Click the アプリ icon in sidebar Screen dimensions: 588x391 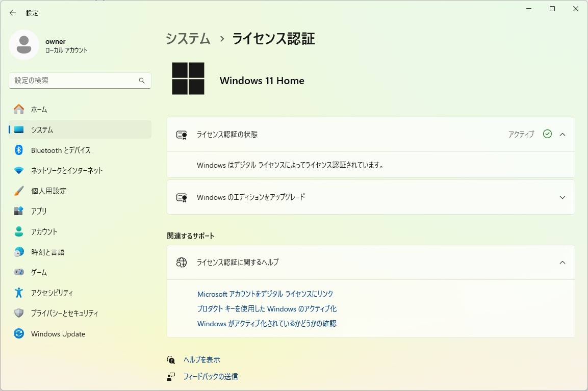coord(19,211)
